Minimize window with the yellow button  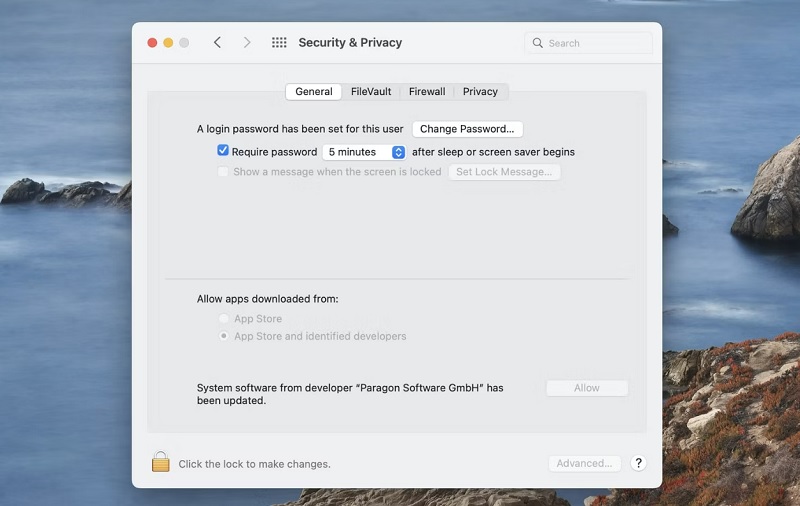pyautogui.click(x=168, y=43)
